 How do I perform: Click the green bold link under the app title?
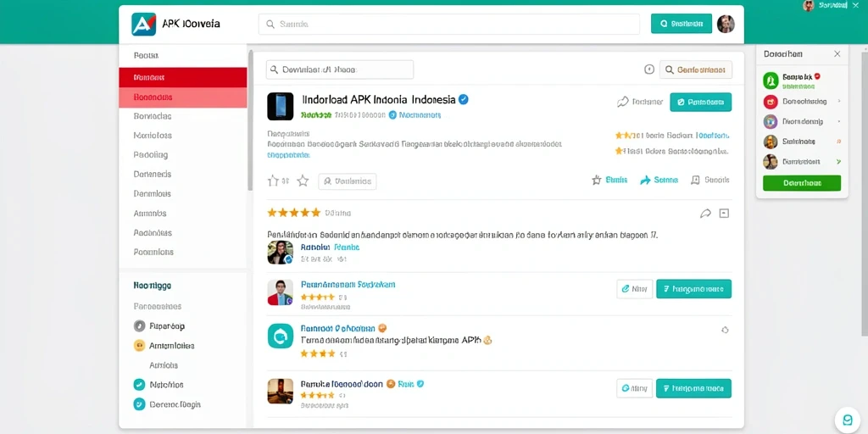(315, 115)
